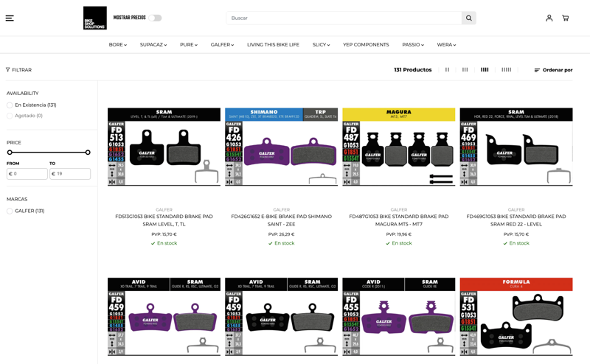Click the sort lines icon beside Ordenar por

pyautogui.click(x=537, y=70)
